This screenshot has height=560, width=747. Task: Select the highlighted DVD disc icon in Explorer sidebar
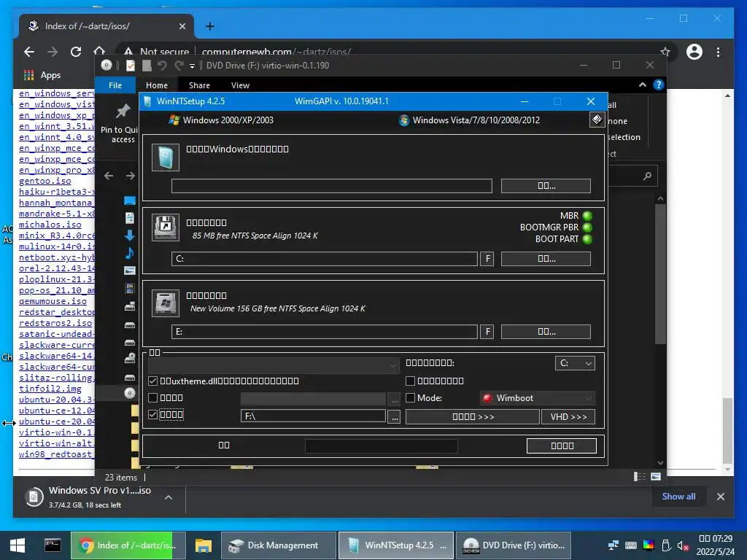[130, 393]
